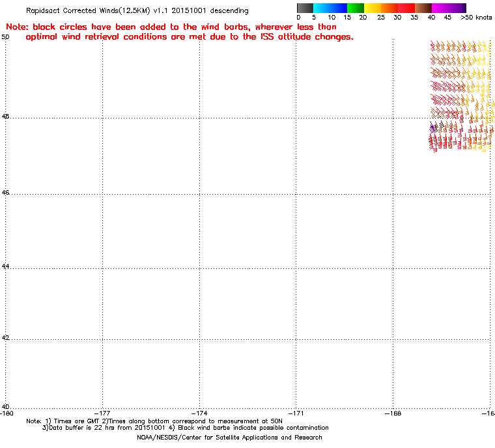The height and width of the screenshot is (448, 495).
Task: Click the '48' latitude axis label
Action: pyautogui.click(x=5, y=117)
